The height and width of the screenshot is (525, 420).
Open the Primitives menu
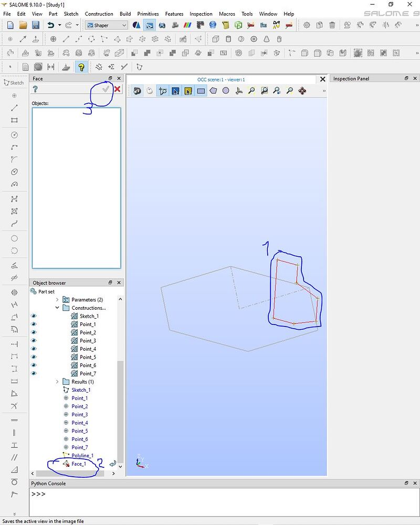(x=148, y=14)
